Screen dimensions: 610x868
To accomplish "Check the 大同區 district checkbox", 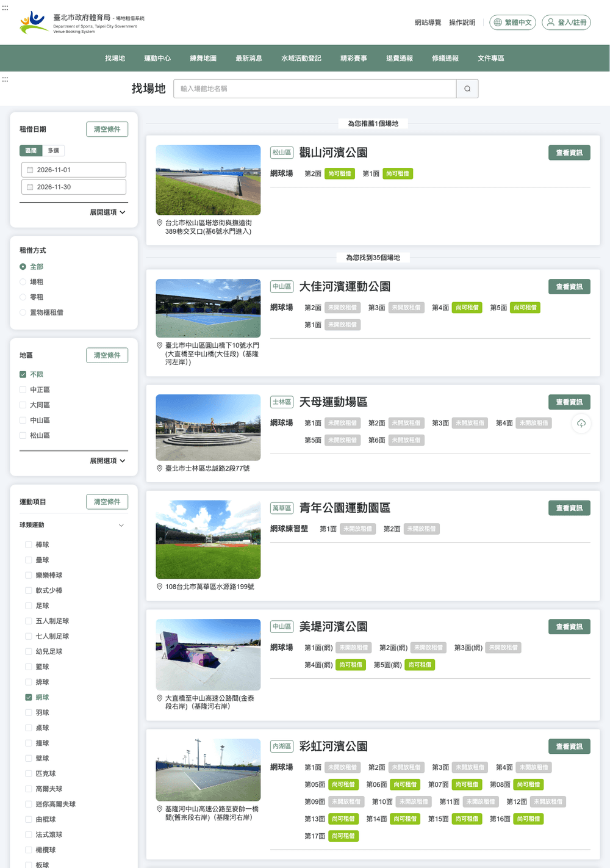I will [23, 405].
